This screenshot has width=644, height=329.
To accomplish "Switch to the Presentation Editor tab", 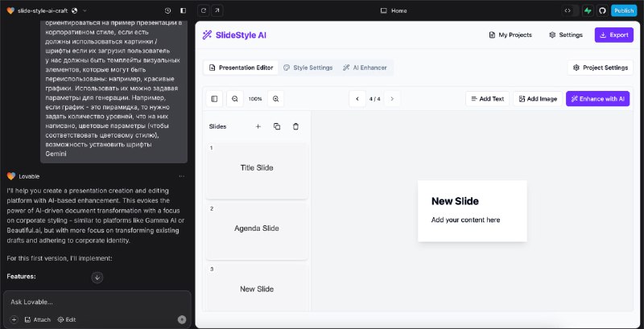I will click(241, 68).
